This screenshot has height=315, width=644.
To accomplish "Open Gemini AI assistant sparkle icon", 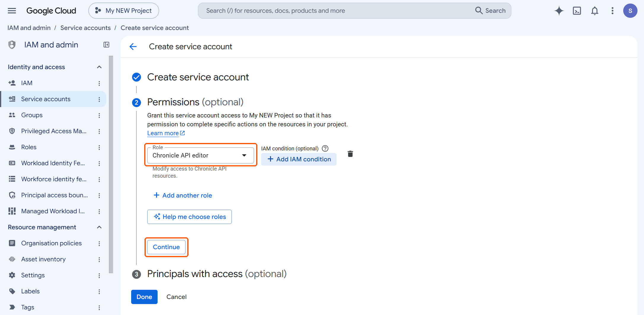I will coord(559,11).
